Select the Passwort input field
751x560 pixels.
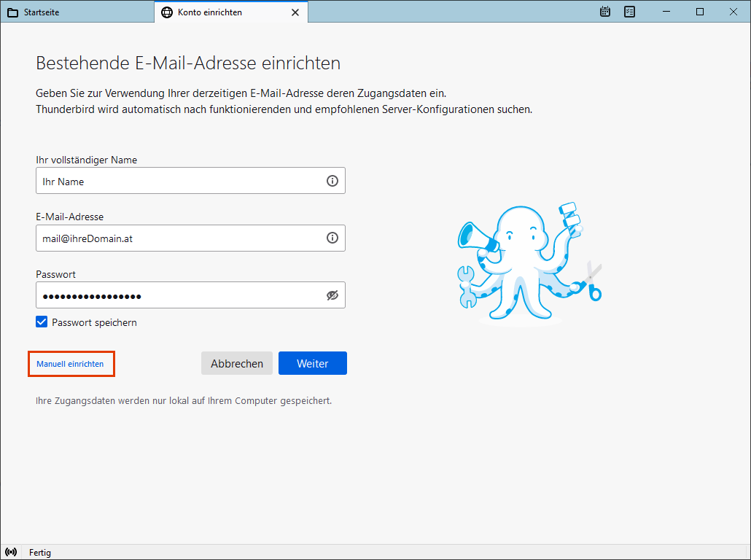pyautogui.click(x=179, y=295)
